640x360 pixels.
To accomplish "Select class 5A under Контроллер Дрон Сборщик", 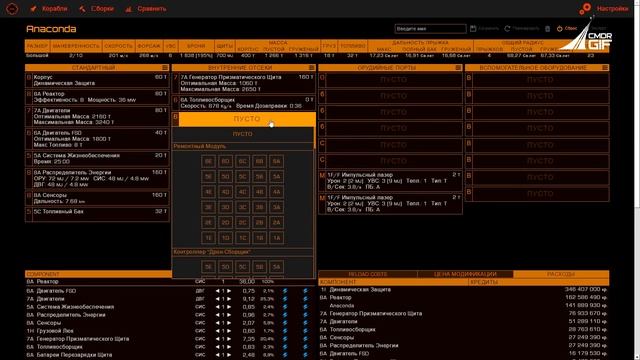I will (x=276, y=267).
